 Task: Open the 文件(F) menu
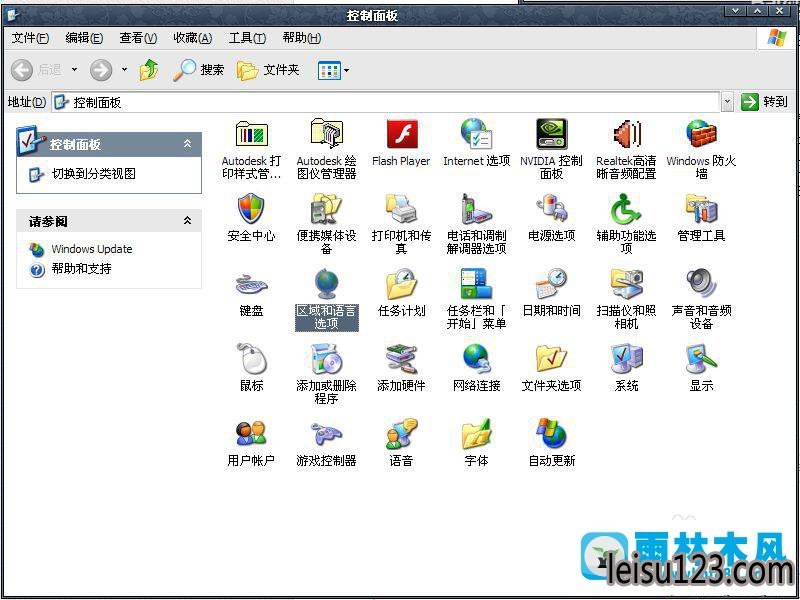point(30,38)
